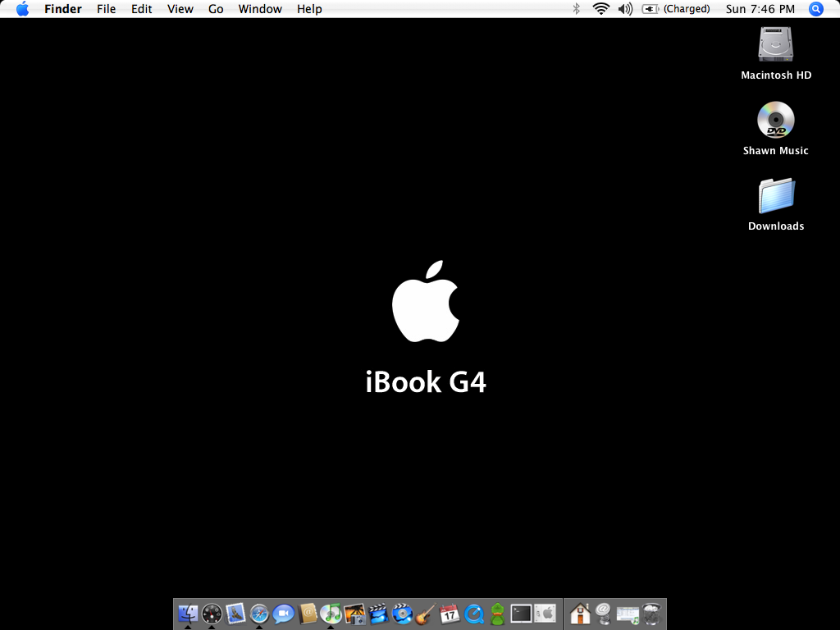This screenshot has height=630, width=840.
Task: Open the Address Book from the Dock
Action: (307, 614)
